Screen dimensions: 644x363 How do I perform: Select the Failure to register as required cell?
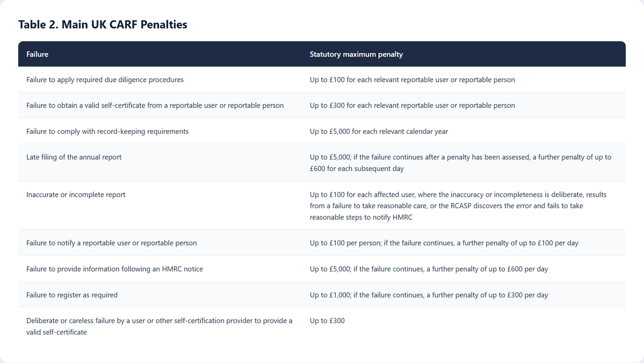pyautogui.click(x=72, y=295)
